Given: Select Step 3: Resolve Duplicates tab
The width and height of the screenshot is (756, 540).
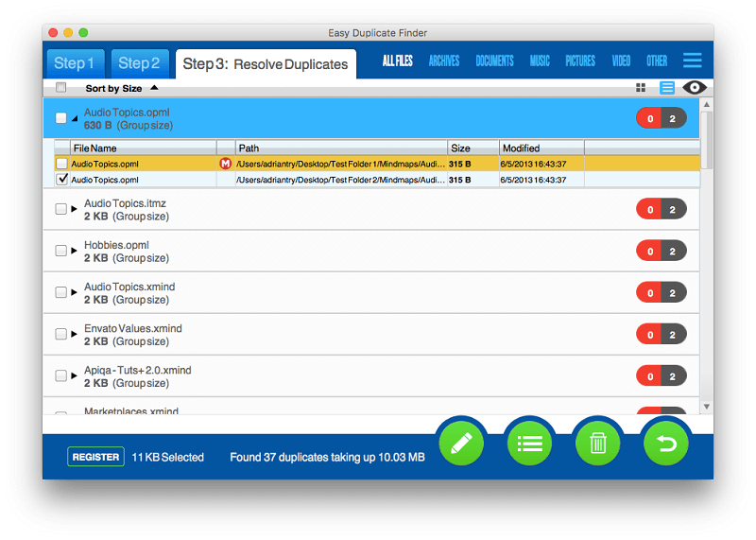Looking at the screenshot, I should point(266,63).
